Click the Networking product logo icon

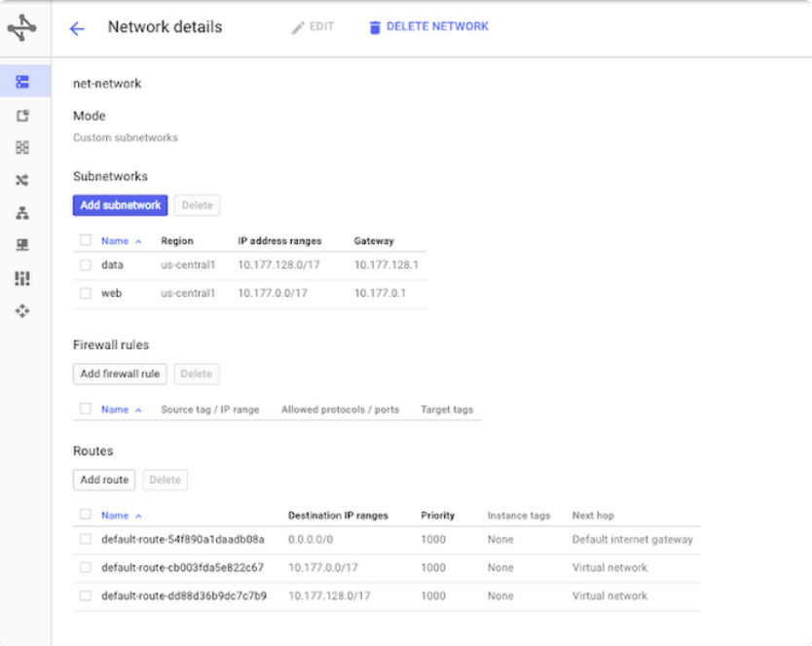tap(21, 27)
